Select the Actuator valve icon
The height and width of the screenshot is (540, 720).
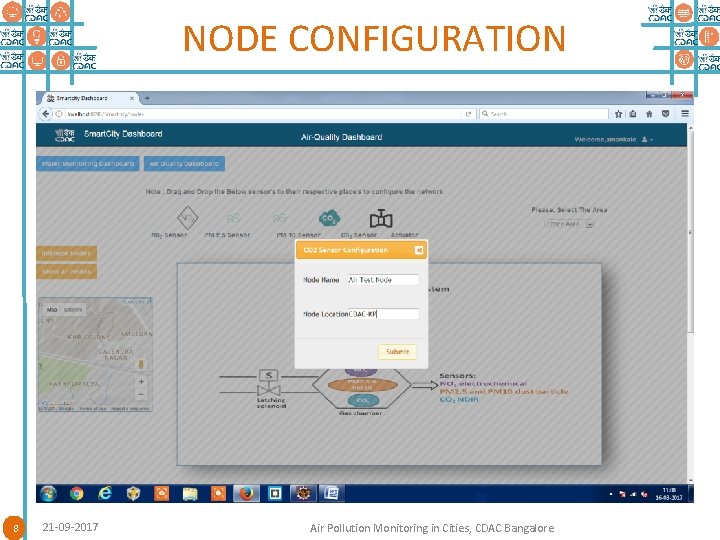click(x=381, y=219)
